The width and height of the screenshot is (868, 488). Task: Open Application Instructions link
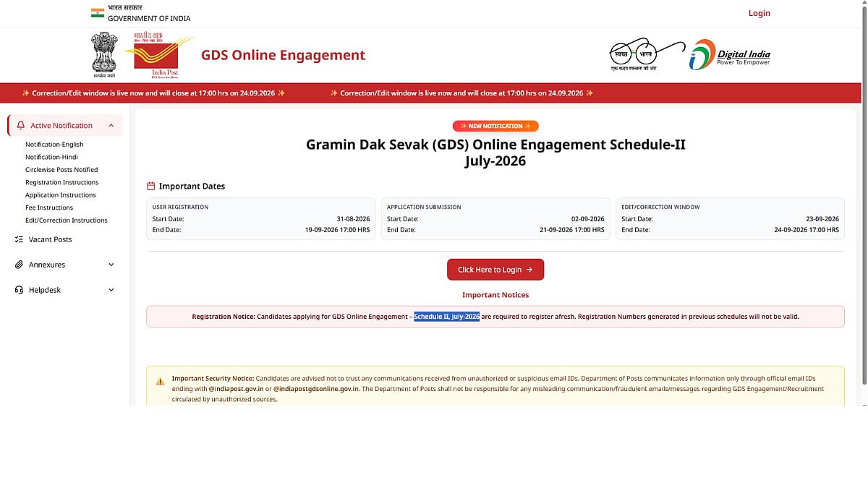(x=61, y=195)
